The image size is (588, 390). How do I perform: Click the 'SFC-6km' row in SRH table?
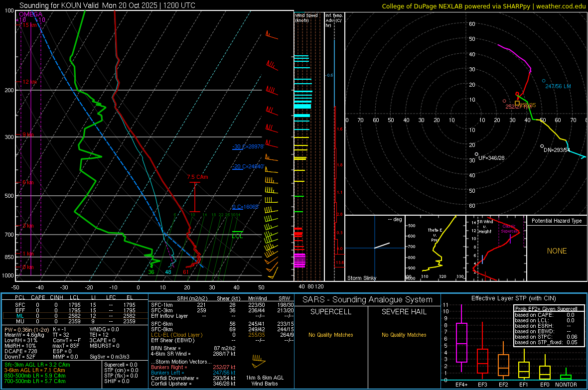[222, 324]
